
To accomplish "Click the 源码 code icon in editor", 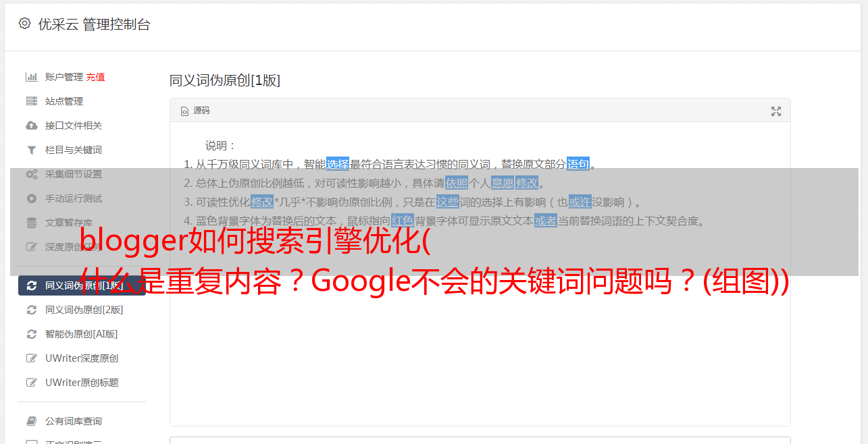I will pyautogui.click(x=184, y=111).
